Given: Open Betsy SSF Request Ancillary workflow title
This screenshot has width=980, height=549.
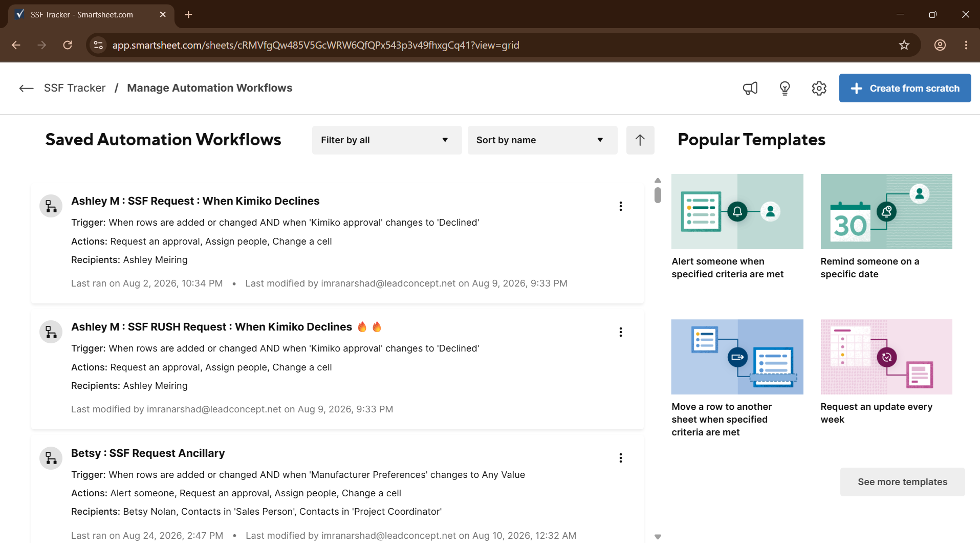Looking at the screenshot, I should [148, 453].
